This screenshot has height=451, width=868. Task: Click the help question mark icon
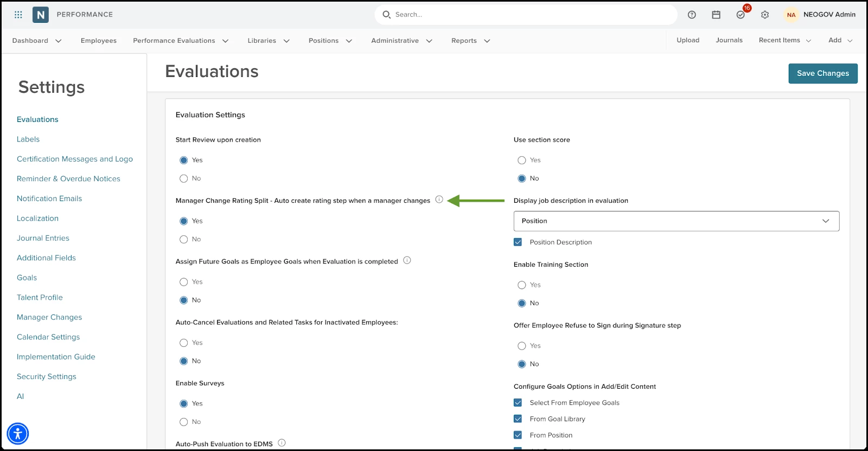(692, 15)
